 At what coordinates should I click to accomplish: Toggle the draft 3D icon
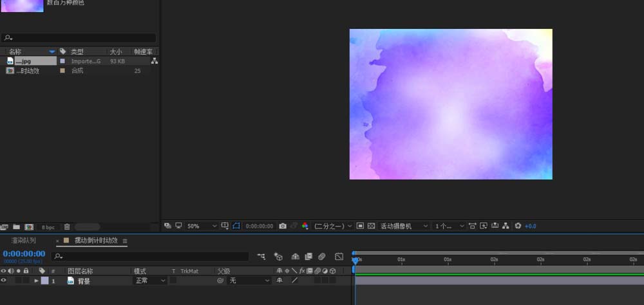click(278, 257)
